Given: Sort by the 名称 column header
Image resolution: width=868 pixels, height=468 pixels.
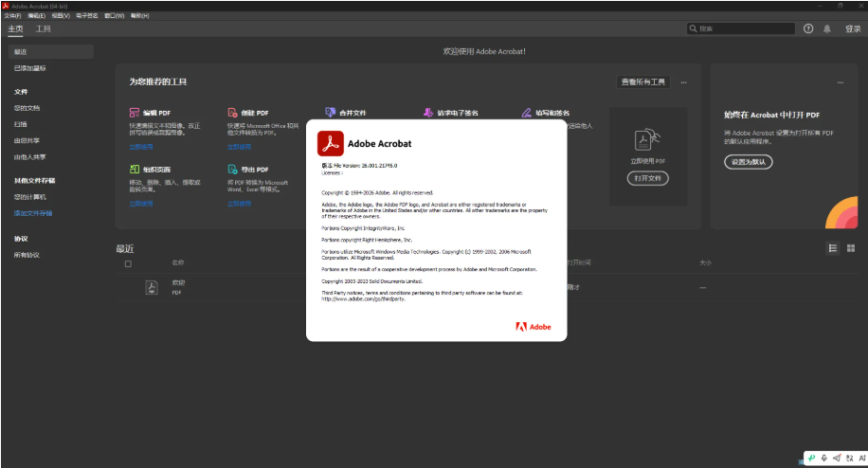Looking at the screenshot, I should coord(178,262).
